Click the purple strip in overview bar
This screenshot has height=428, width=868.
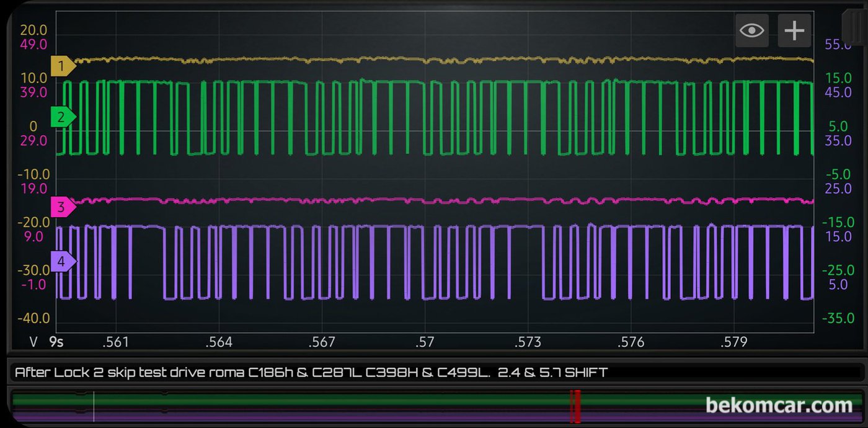[434, 416]
